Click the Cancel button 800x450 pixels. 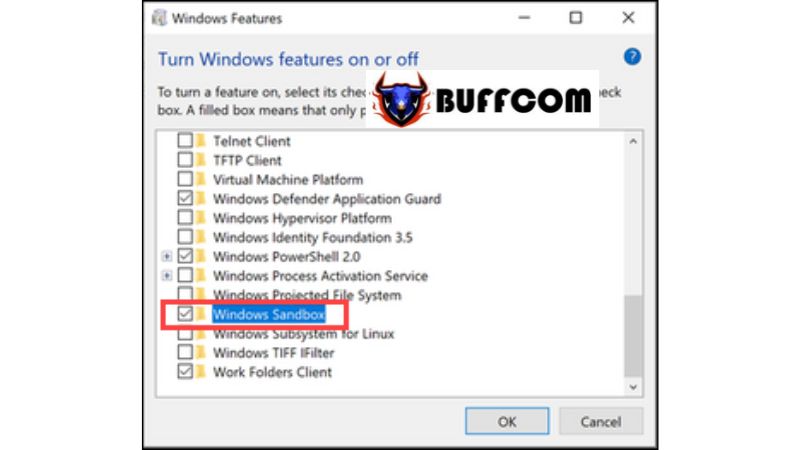pos(601,421)
